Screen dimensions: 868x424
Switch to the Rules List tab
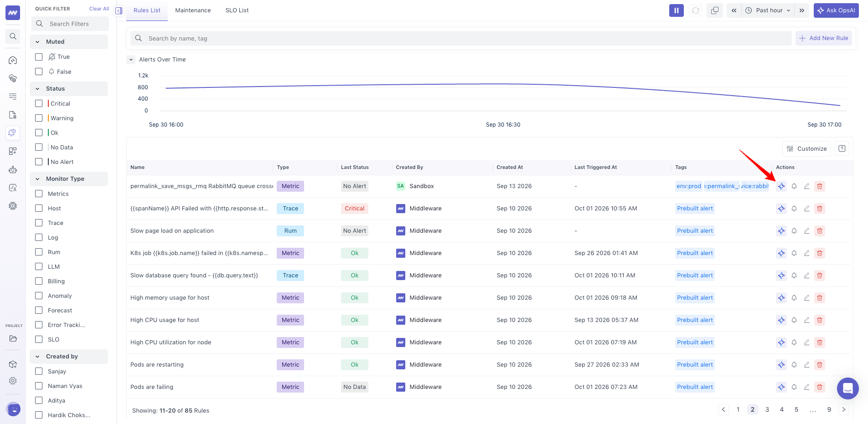(x=147, y=10)
